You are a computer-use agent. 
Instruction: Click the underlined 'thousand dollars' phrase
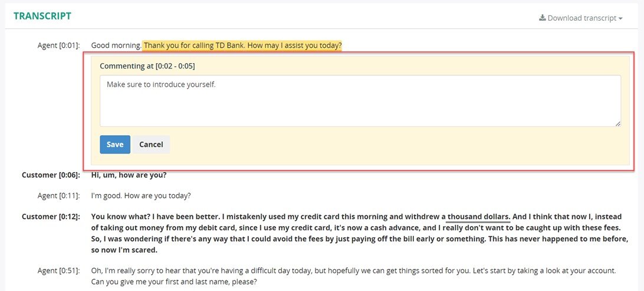pos(478,217)
